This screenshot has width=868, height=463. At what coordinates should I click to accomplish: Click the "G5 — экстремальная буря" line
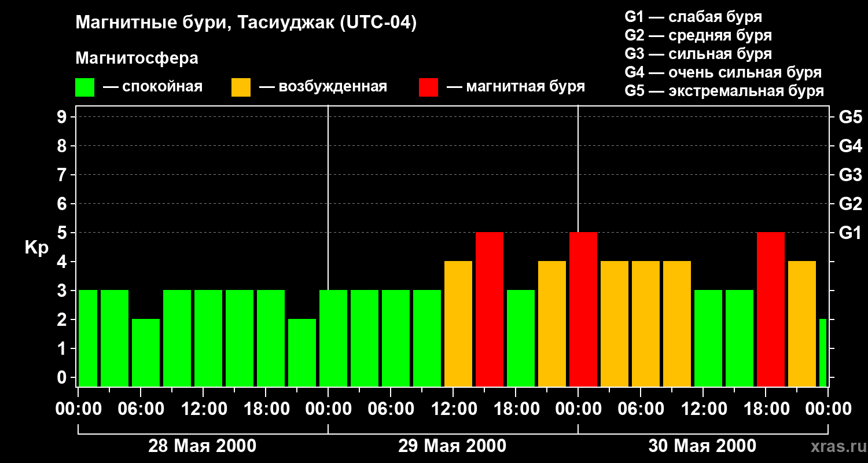[724, 91]
